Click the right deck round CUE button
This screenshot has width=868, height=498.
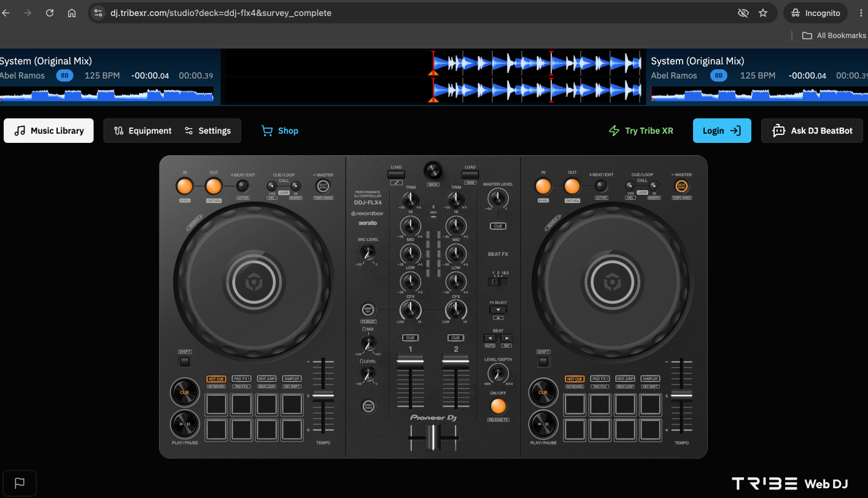[543, 393]
